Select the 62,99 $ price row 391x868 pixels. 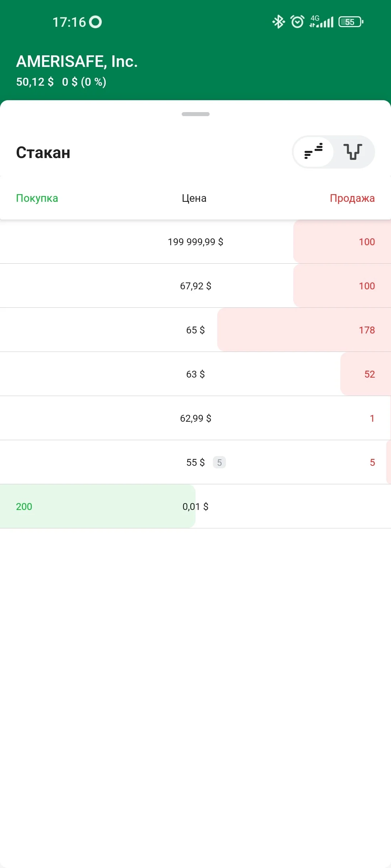click(195, 418)
